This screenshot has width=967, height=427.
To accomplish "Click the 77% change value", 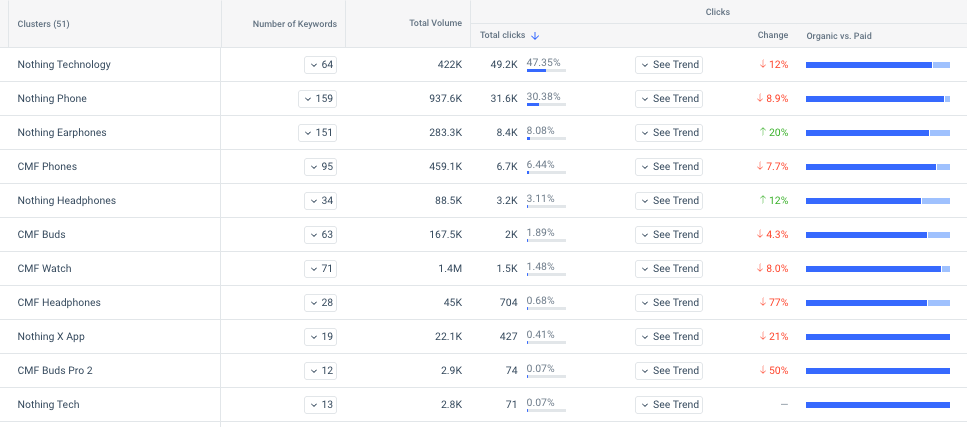I will (773, 302).
